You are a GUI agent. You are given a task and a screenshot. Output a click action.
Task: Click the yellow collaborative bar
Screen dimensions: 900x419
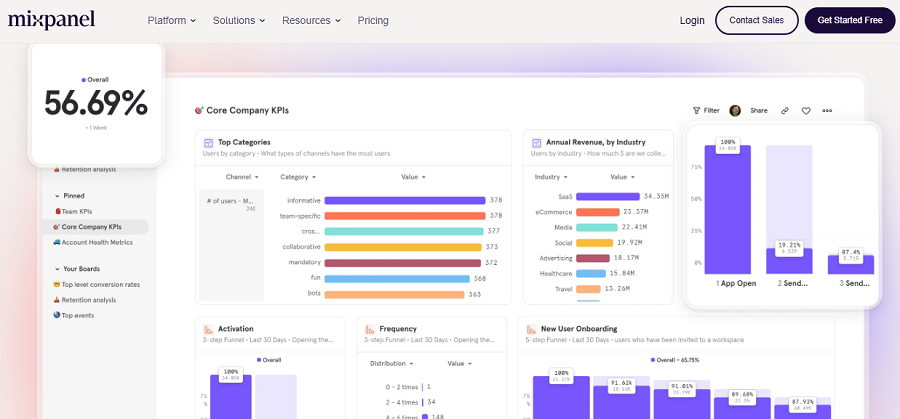(403, 247)
